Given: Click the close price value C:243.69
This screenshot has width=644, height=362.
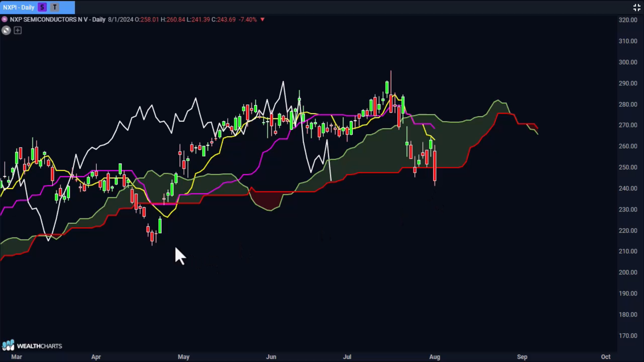Looking at the screenshot, I should click(223, 19).
